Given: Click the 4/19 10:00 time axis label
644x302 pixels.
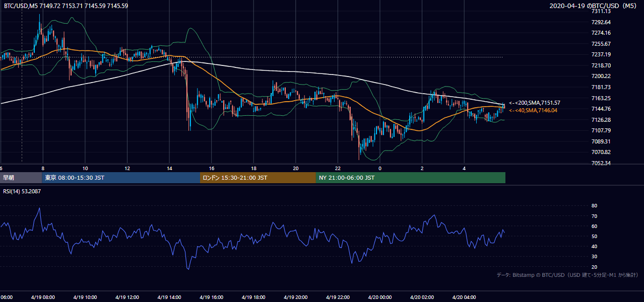Looking at the screenshot, I should [x=84, y=297].
